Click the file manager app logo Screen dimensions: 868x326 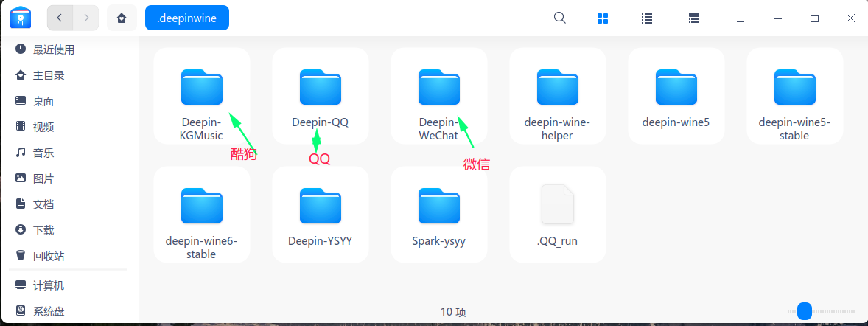21,18
